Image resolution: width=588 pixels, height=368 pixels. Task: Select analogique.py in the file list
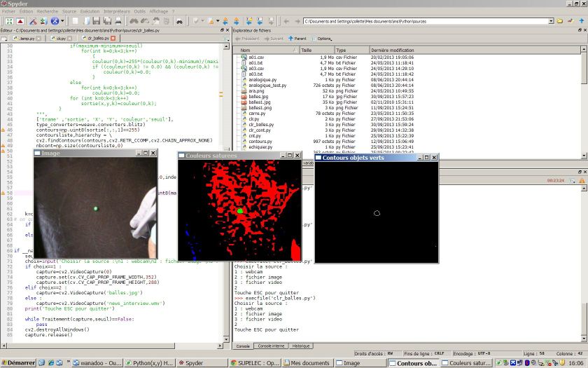[262, 79]
